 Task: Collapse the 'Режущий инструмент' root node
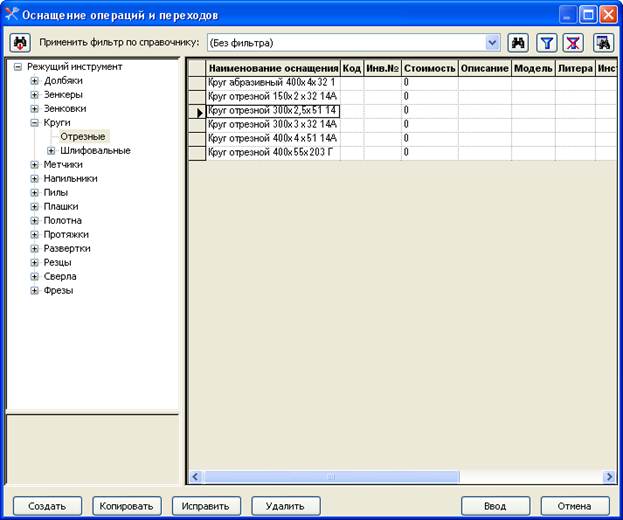pyautogui.click(x=17, y=67)
